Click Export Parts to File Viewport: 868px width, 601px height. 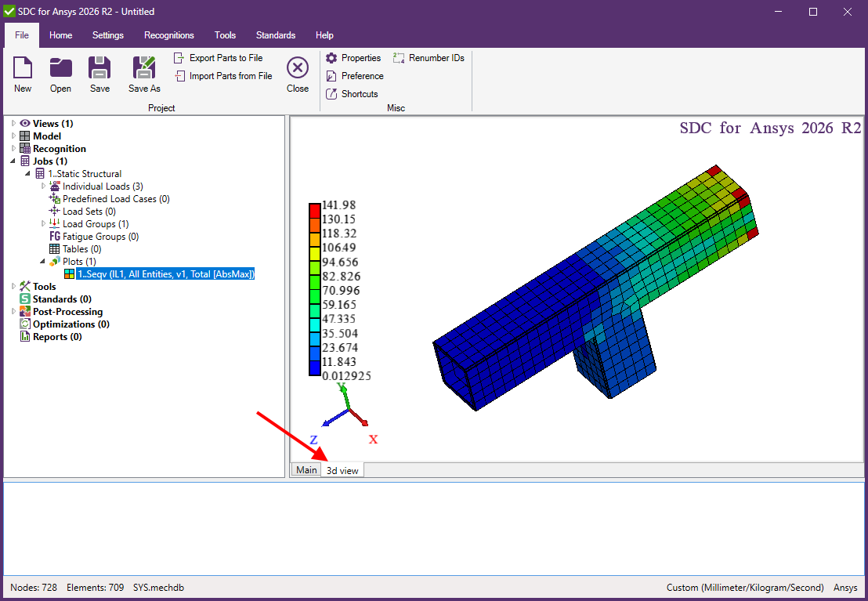coord(218,58)
